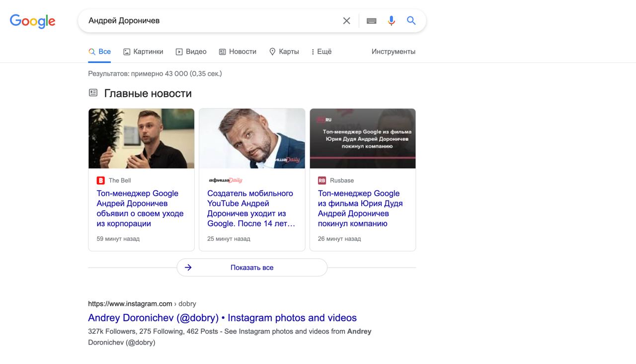This screenshot has width=636, height=364.
Task: Click the Главные новости heading
Action: (148, 93)
